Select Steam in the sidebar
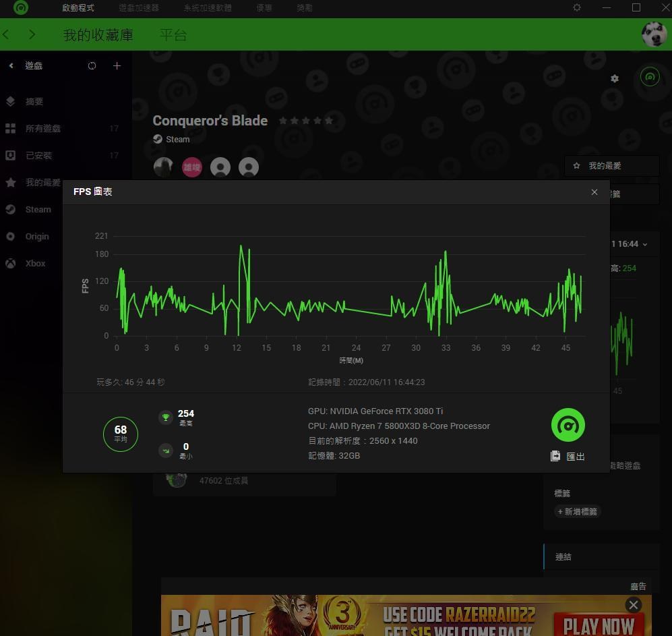The image size is (672, 636). 38,210
